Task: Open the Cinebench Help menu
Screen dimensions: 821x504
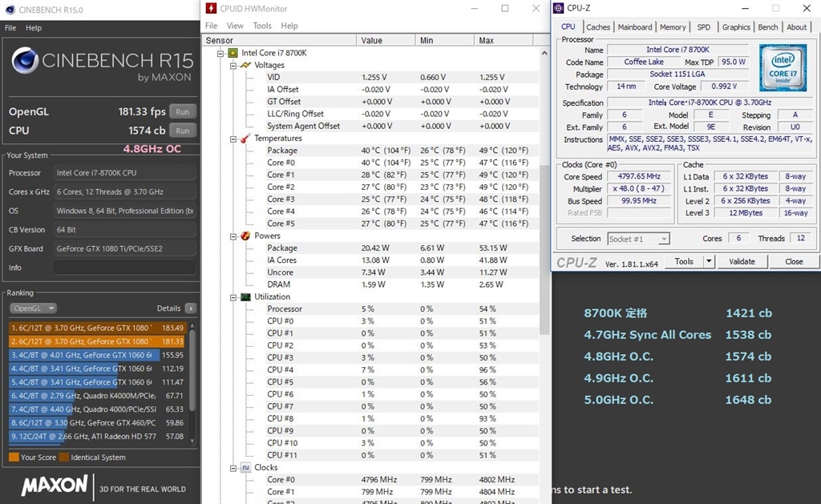Action: [34, 28]
